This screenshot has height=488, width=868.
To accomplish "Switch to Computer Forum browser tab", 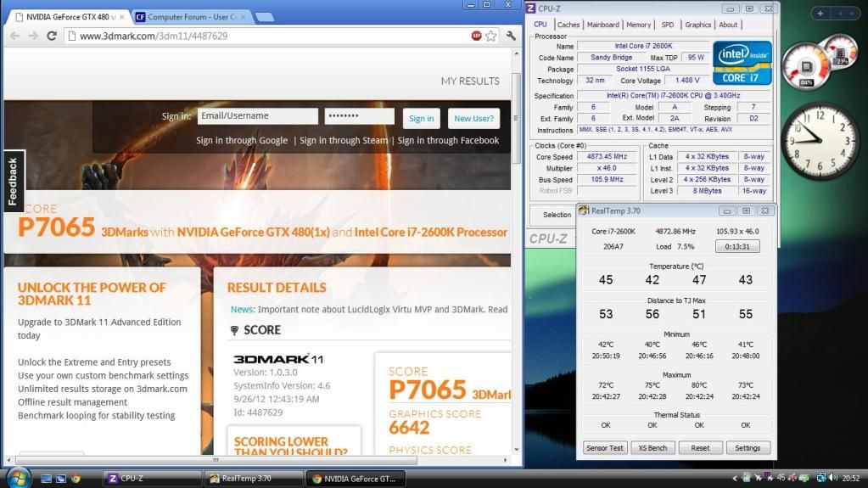I will tap(192, 17).
